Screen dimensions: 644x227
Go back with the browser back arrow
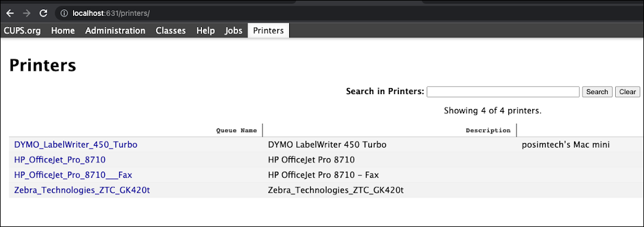click(10, 13)
